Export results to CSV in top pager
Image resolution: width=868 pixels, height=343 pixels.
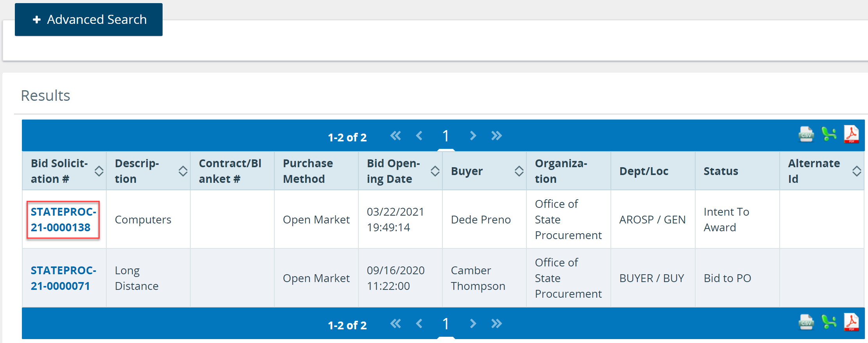(806, 134)
